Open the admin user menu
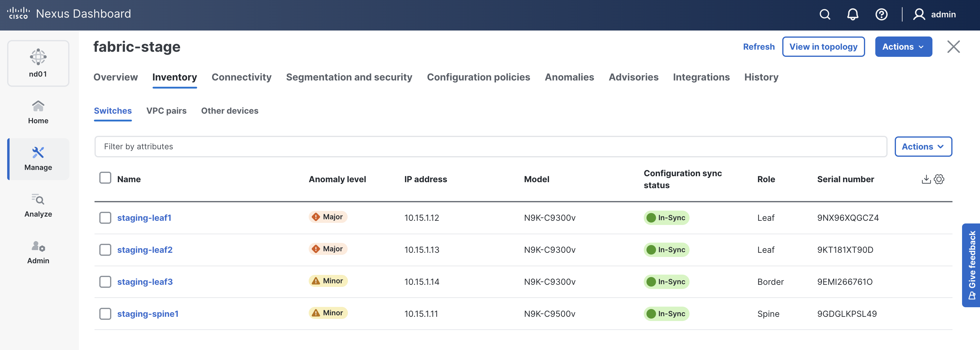This screenshot has width=980, height=350. pyautogui.click(x=934, y=14)
